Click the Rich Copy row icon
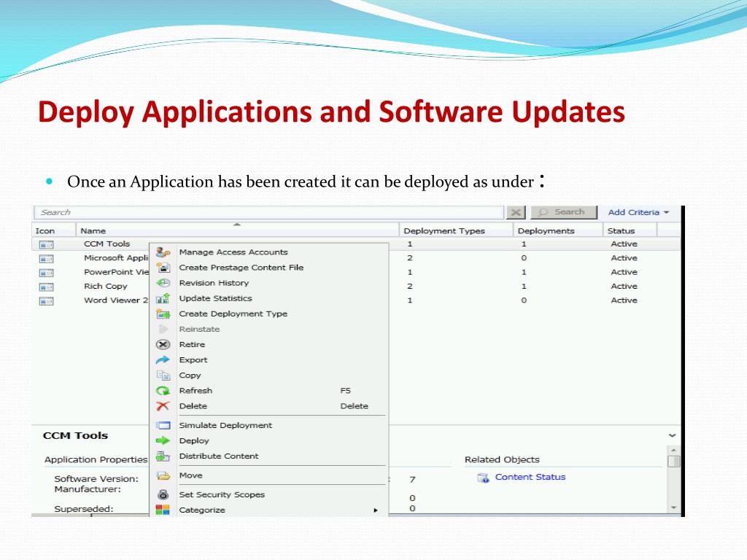 46,287
